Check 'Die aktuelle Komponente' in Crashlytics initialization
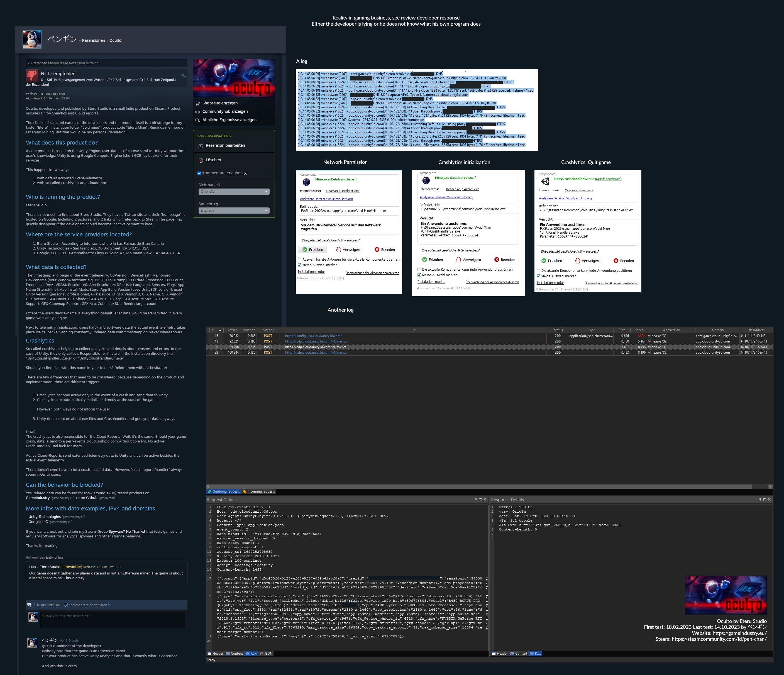This screenshot has width=784, height=675. coord(419,270)
